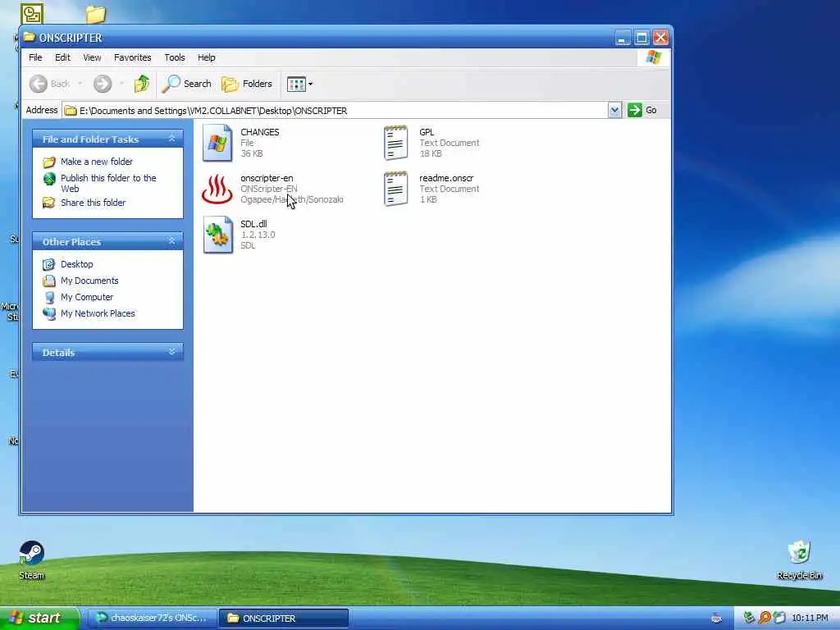Open the Search pane

pyautogui.click(x=187, y=84)
